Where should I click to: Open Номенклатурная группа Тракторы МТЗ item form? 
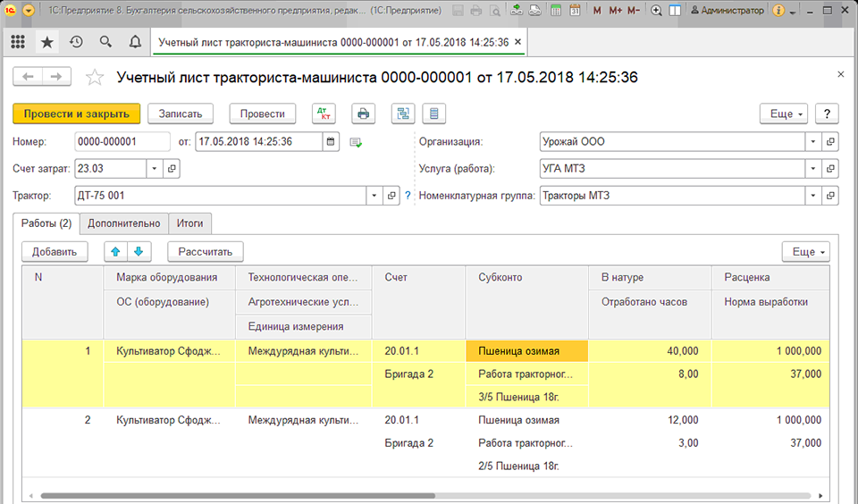click(x=830, y=196)
